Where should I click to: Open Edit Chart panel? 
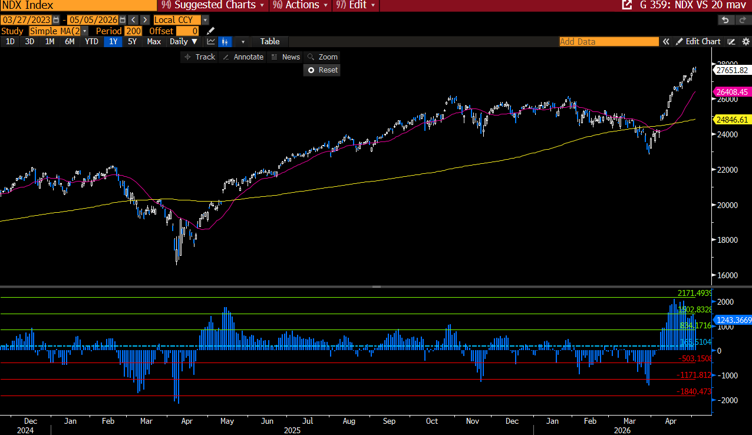698,42
